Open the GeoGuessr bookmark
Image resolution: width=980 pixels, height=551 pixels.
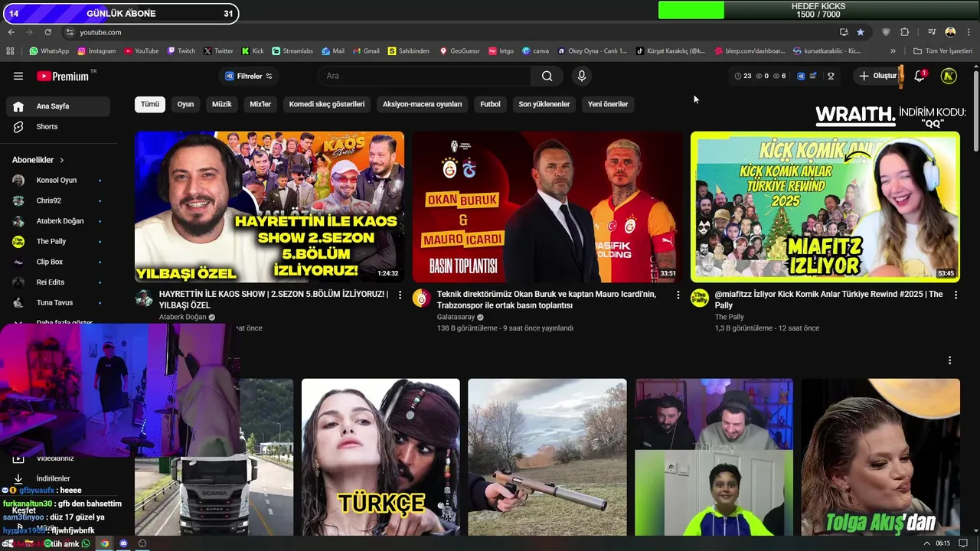459,51
